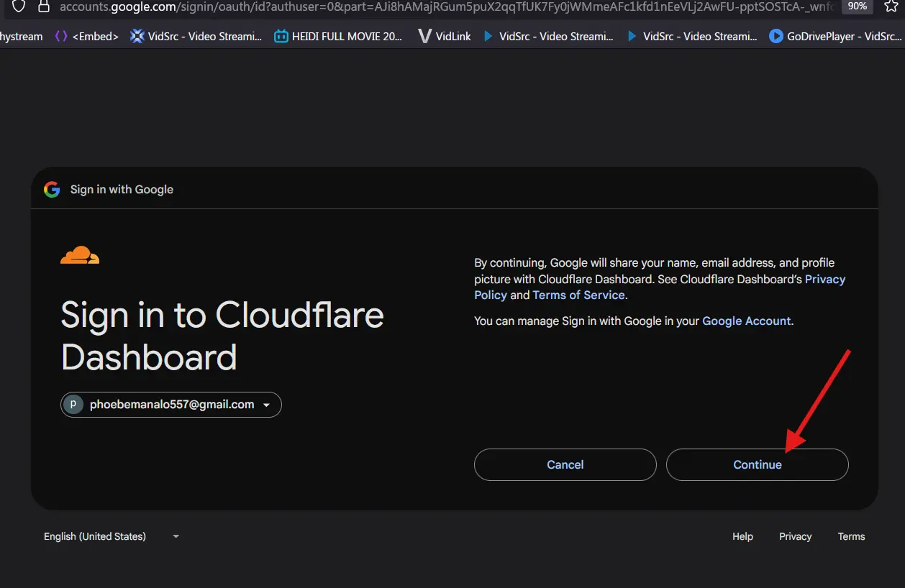Screen dimensions: 905x588
Task: Click the Sign in to Cloudflare Dashboard heading
Action: (222, 336)
